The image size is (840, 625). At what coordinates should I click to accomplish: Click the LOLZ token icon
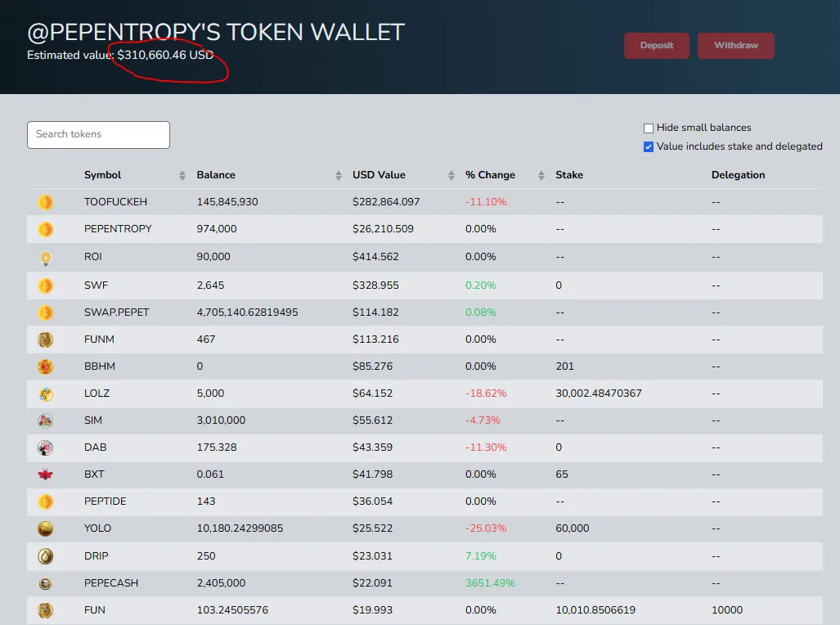[46, 394]
